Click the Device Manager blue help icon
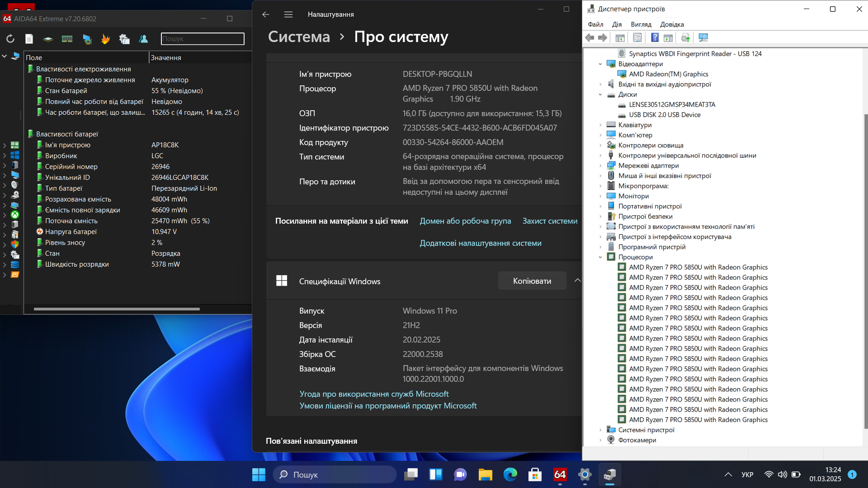868x488 pixels. pos(655,38)
